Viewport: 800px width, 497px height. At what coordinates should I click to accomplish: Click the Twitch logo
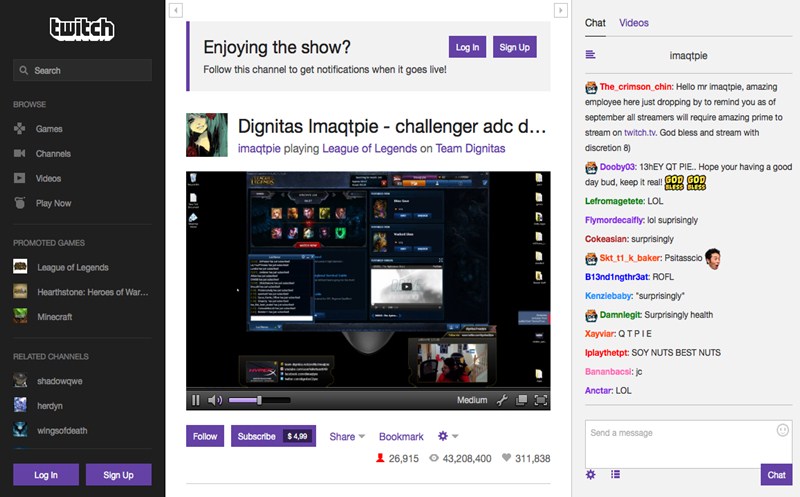click(x=82, y=29)
